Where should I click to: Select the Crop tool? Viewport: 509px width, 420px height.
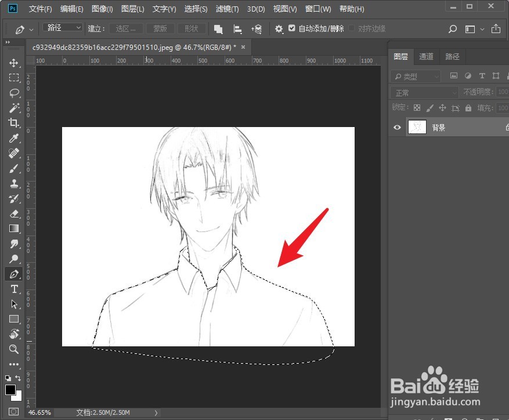13,122
